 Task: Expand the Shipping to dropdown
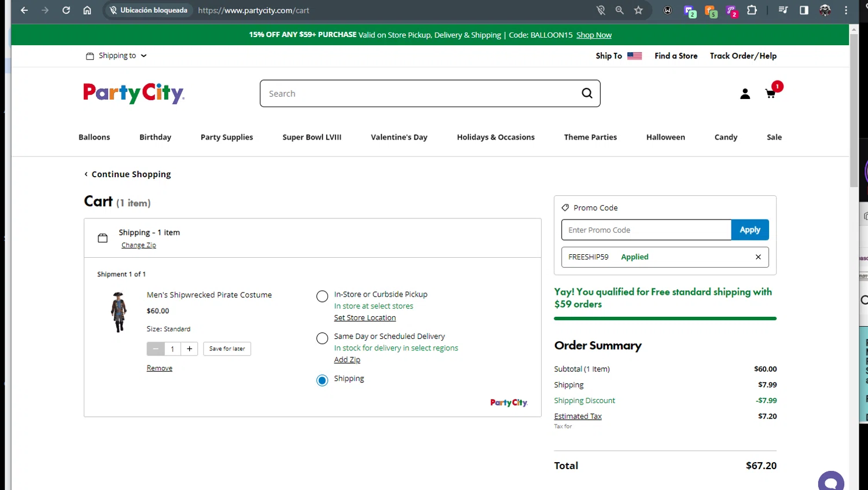pyautogui.click(x=117, y=56)
